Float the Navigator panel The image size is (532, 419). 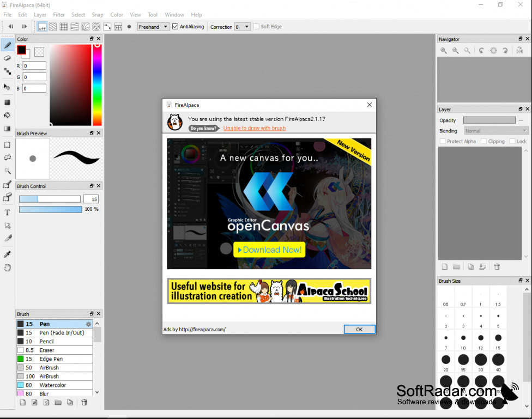point(521,39)
